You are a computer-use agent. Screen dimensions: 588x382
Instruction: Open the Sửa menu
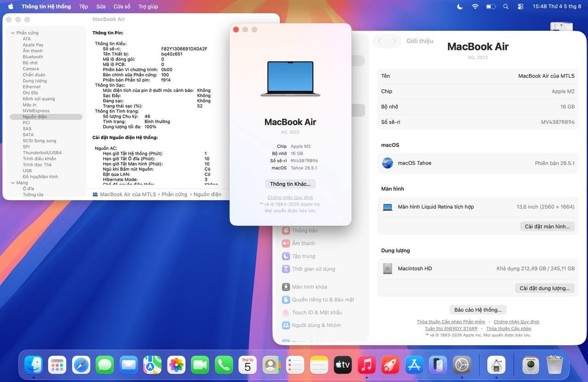[x=101, y=6]
